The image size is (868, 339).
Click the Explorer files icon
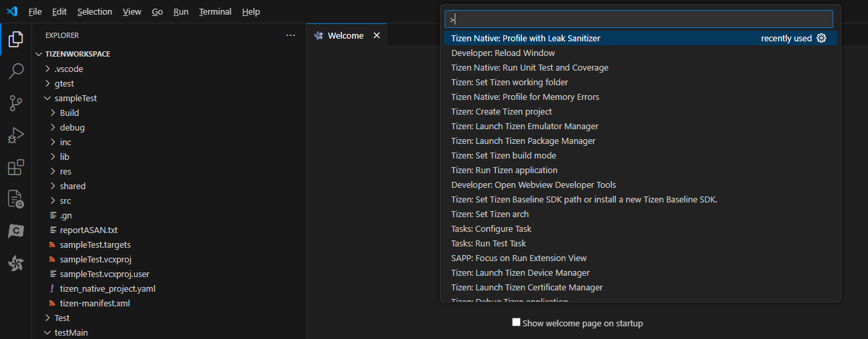(x=16, y=39)
